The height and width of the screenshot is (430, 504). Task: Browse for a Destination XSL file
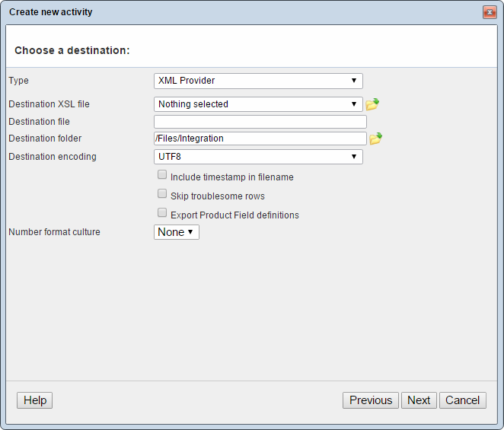click(372, 104)
